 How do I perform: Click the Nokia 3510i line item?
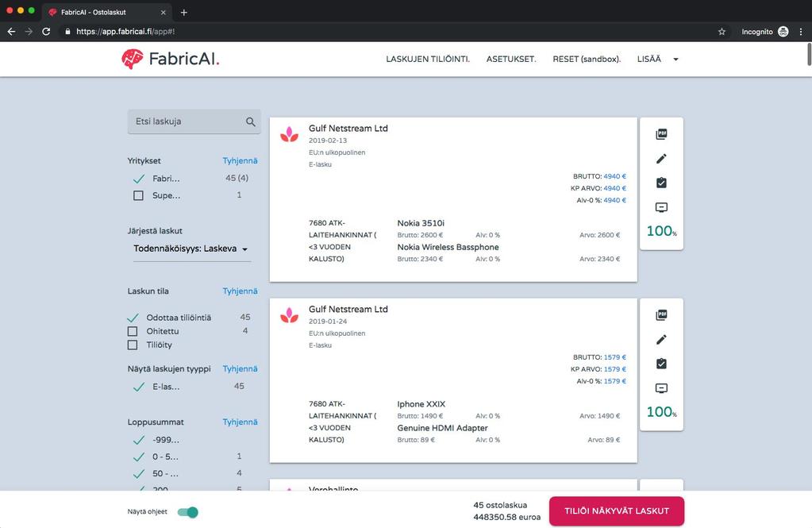click(421, 223)
